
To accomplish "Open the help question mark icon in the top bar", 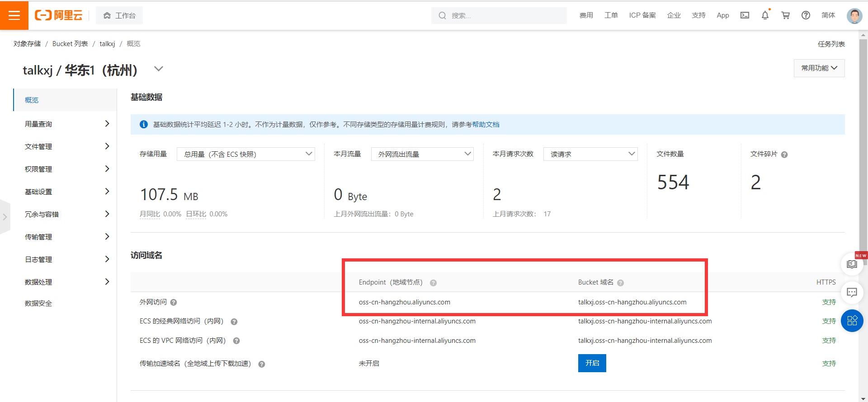I will tap(806, 15).
